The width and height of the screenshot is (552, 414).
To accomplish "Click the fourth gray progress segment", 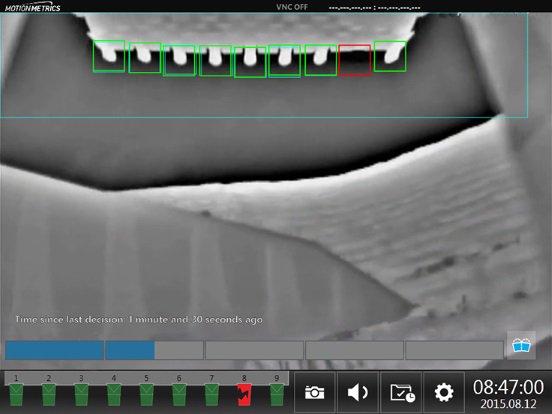I will 354,350.
